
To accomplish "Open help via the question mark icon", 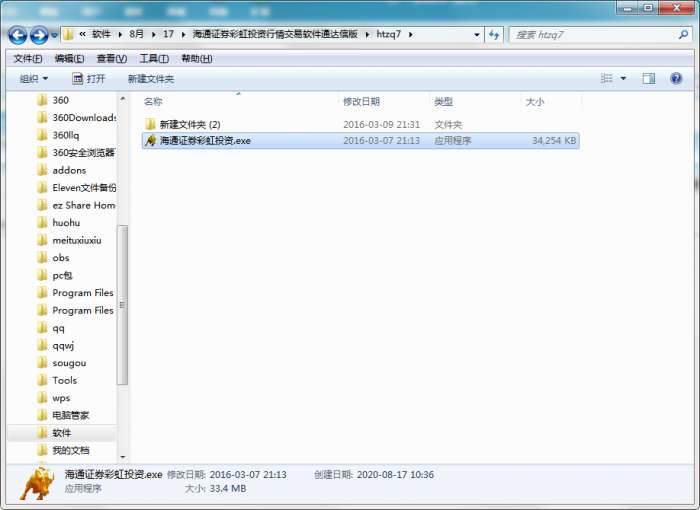I will 676,79.
